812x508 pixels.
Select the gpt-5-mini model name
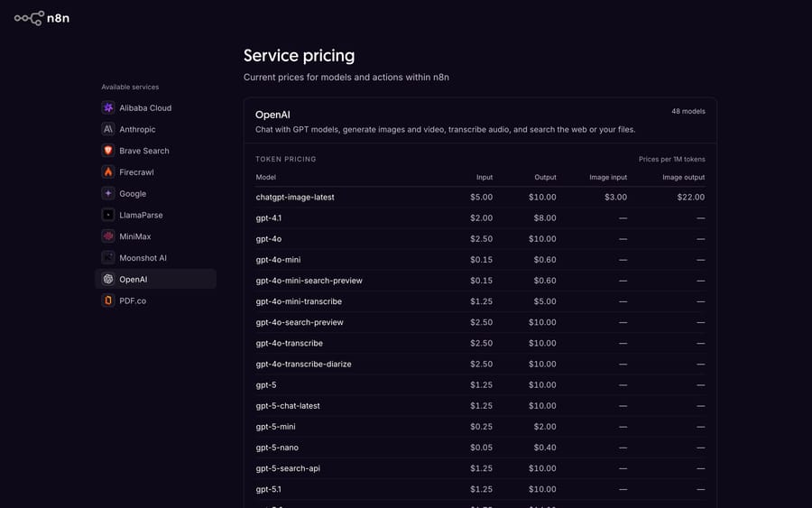coord(275,427)
